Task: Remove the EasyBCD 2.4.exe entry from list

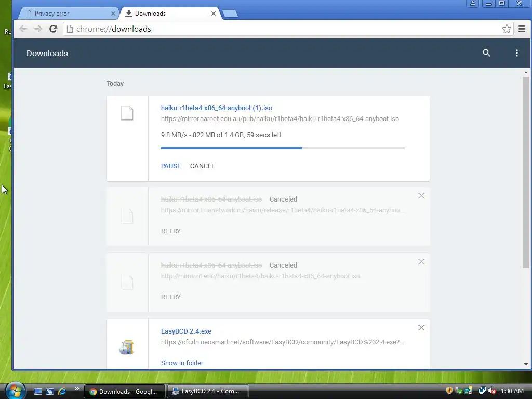Action: tap(421, 327)
